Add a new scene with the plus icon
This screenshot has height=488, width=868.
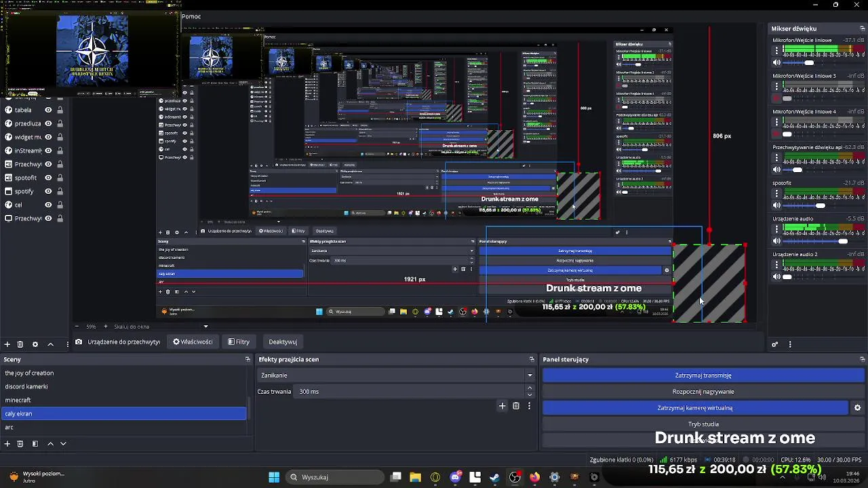point(7,443)
